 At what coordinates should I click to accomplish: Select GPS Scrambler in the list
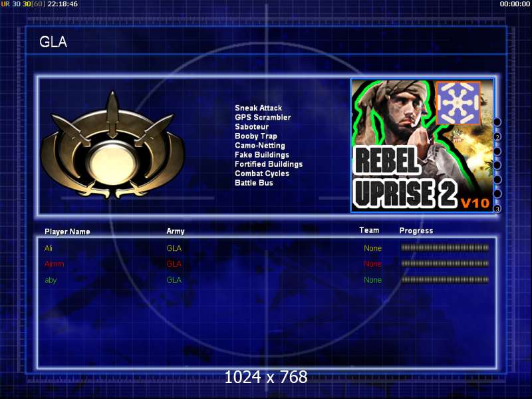(263, 118)
